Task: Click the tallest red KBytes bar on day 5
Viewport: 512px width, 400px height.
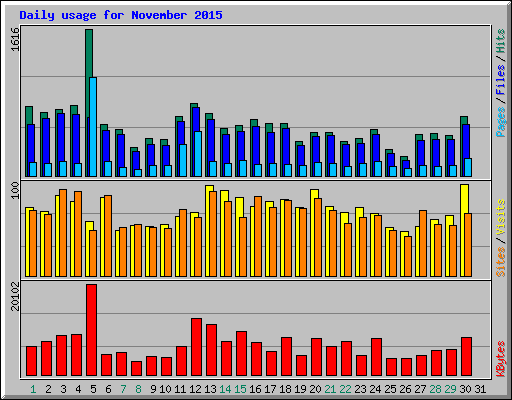Action: (91, 330)
